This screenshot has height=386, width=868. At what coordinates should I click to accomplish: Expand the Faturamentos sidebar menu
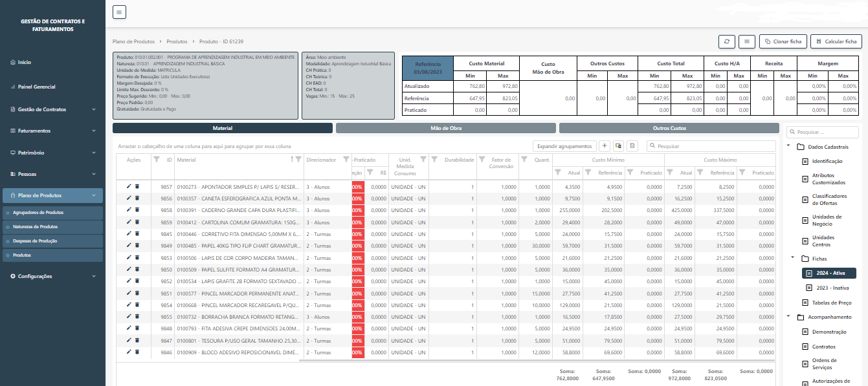point(52,131)
